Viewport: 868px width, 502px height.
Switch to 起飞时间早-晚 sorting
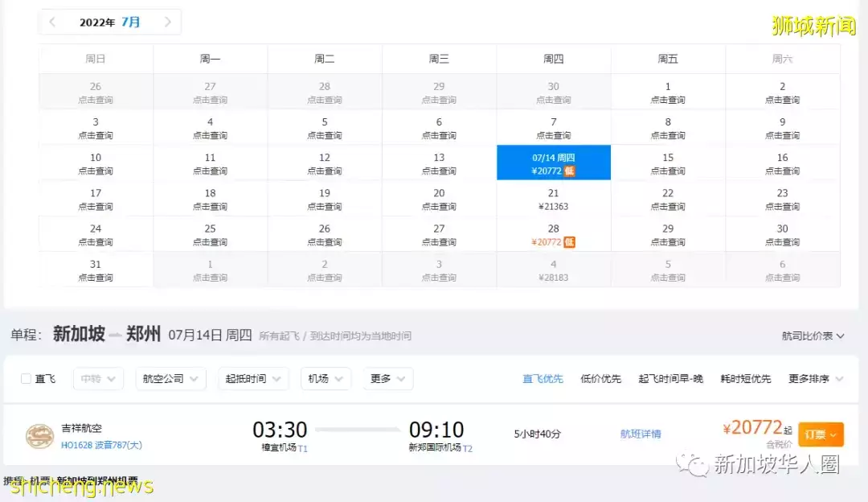point(673,378)
